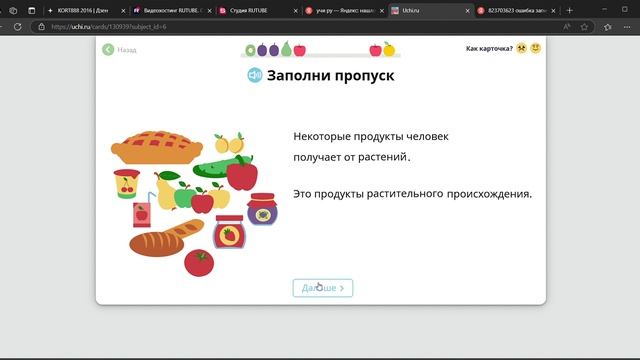Click text 'получает от растений.'

pos(352,157)
